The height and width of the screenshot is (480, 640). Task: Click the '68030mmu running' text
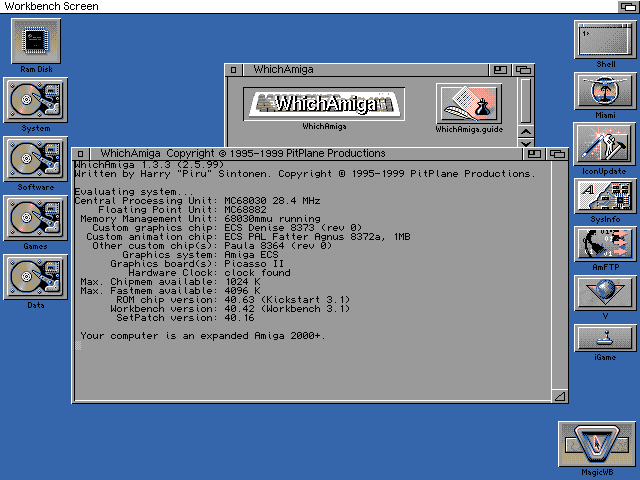(272, 219)
